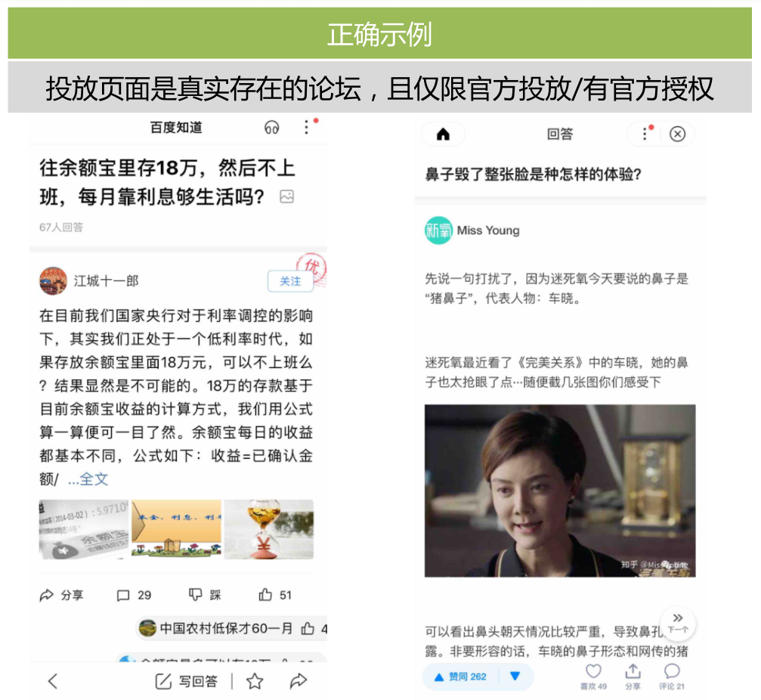Jump to next answer with 下一个 chevrons
Screen dimensions: 761x700
(x=678, y=622)
